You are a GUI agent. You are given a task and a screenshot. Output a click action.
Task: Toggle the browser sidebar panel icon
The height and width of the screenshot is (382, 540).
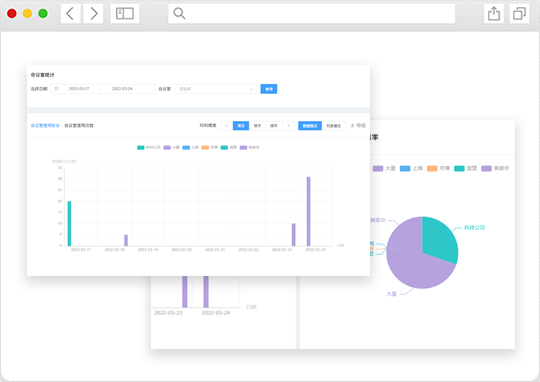point(125,14)
